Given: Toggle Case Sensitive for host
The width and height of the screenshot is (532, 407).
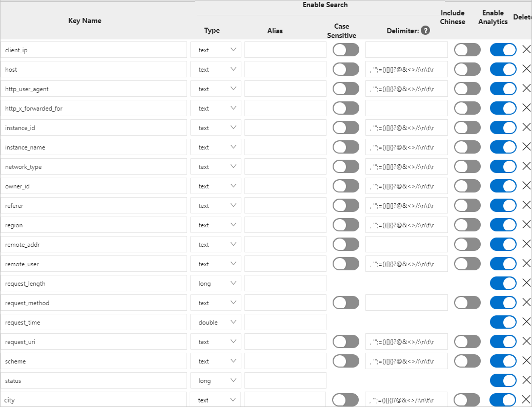Looking at the screenshot, I should point(346,69).
